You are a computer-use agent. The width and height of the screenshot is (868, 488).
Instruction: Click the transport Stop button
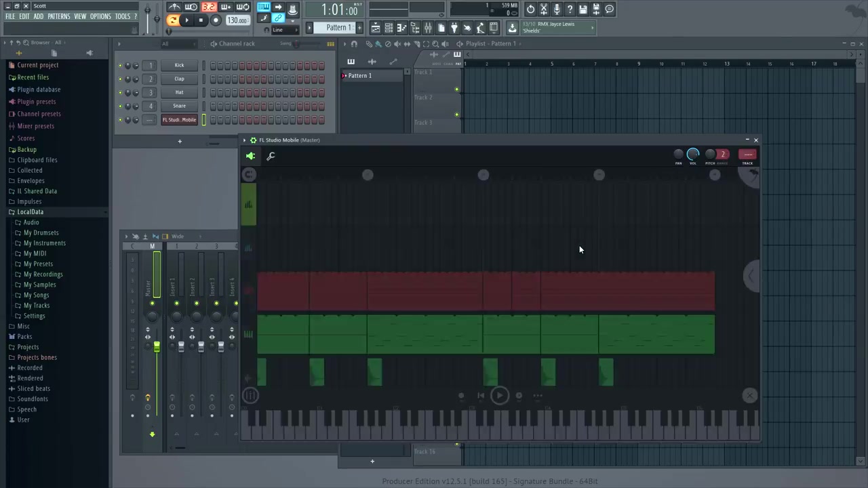tap(201, 20)
